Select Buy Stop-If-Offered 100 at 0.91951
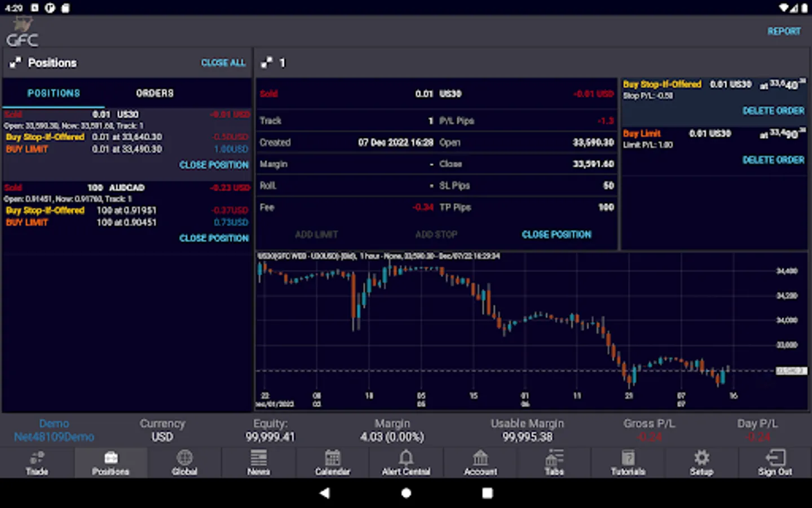This screenshot has width=812, height=508. [127, 211]
